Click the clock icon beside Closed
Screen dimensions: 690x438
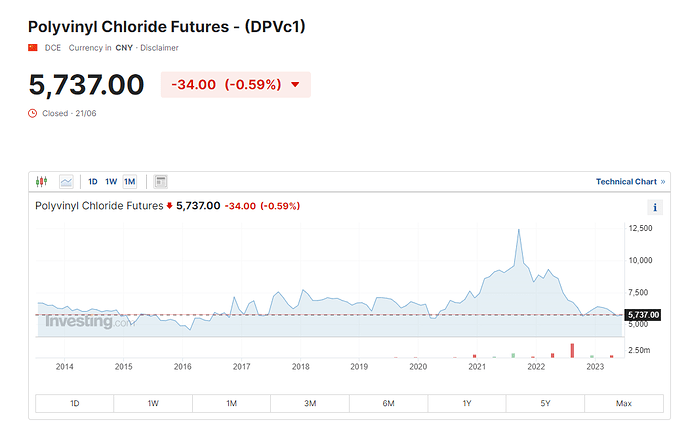[x=32, y=113]
